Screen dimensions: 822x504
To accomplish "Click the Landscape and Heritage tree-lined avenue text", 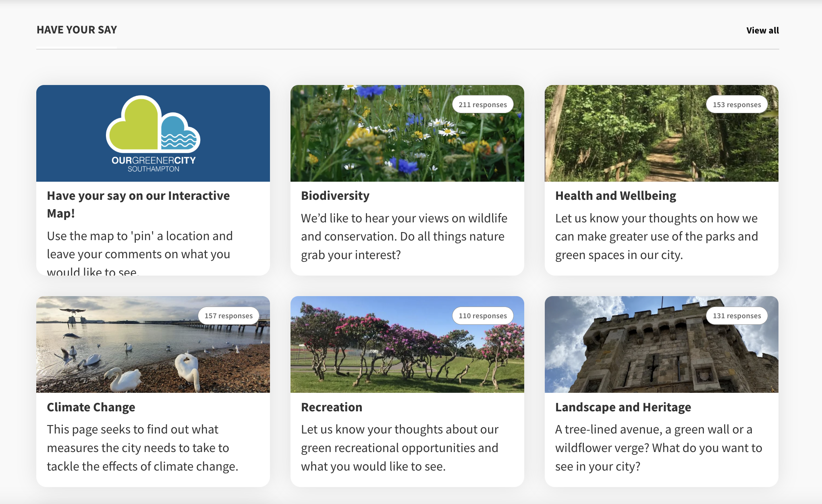I will (x=658, y=448).
